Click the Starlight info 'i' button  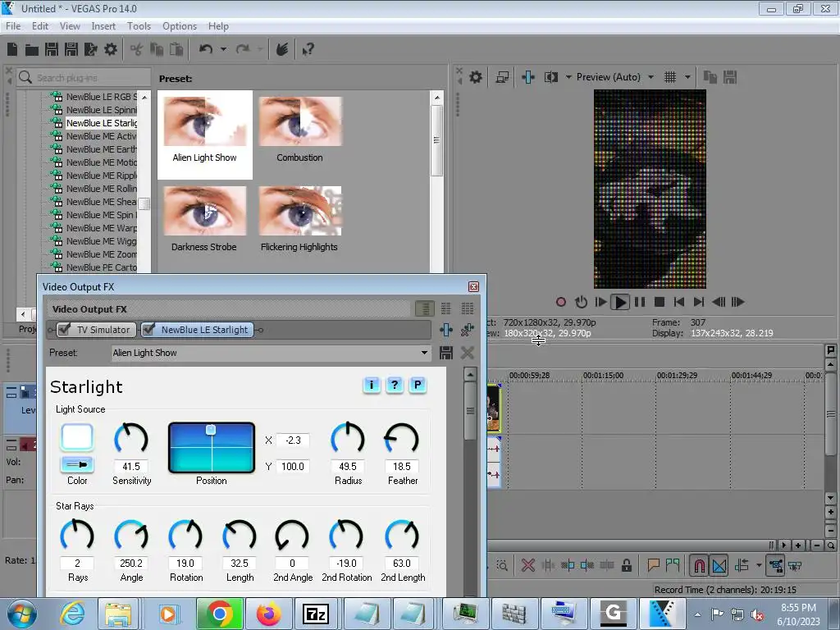[x=372, y=385]
